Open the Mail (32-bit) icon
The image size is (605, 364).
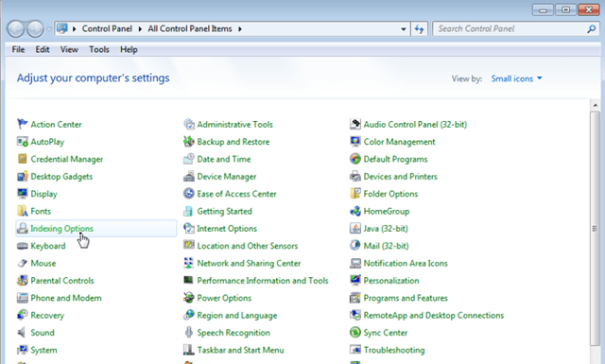click(355, 246)
